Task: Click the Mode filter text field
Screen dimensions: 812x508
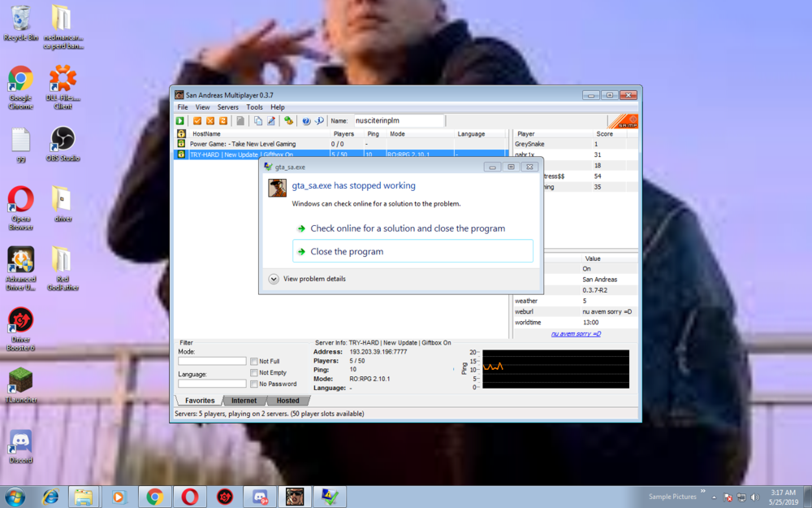Action: tap(212, 361)
